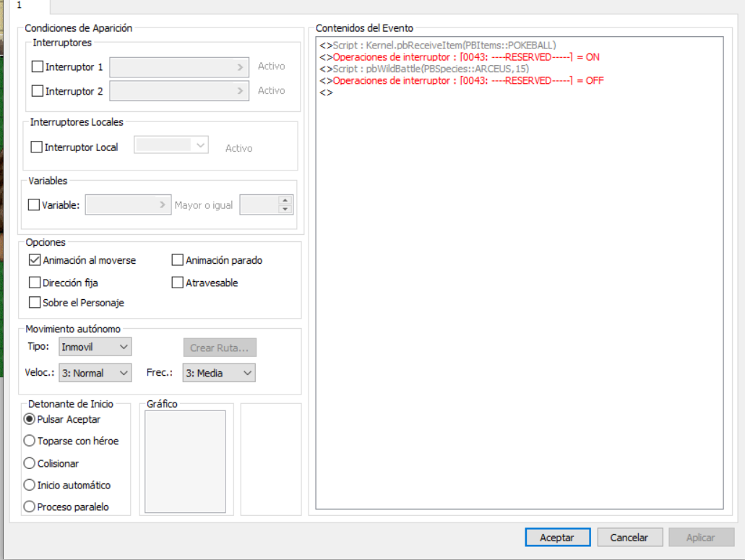The image size is (745, 560).
Task: Tick the Interruptor Local checkbox
Action: pyautogui.click(x=37, y=147)
